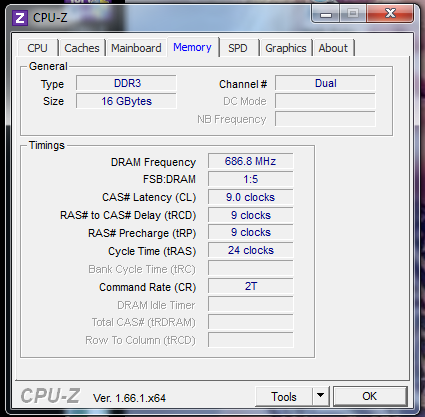Click the Memory tab
Screen dimensions: 425x417
(193, 47)
